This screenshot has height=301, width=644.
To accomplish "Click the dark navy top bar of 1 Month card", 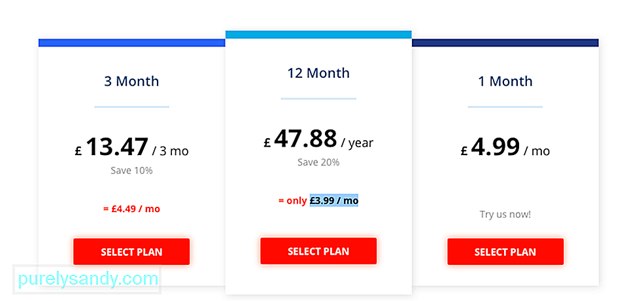I will (x=505, y=43).
